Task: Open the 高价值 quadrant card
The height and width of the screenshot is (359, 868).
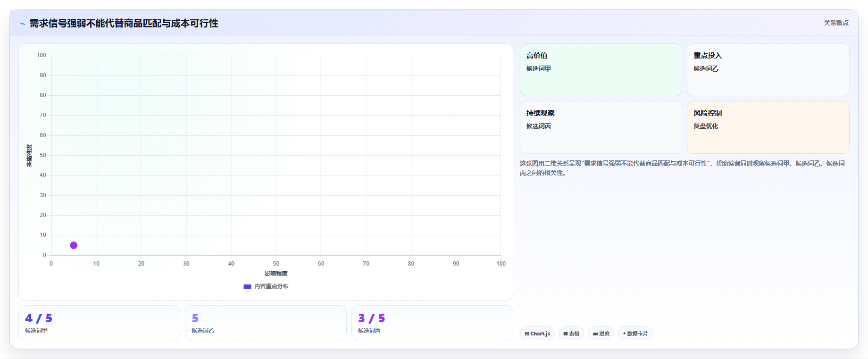Action: (601, 70)
